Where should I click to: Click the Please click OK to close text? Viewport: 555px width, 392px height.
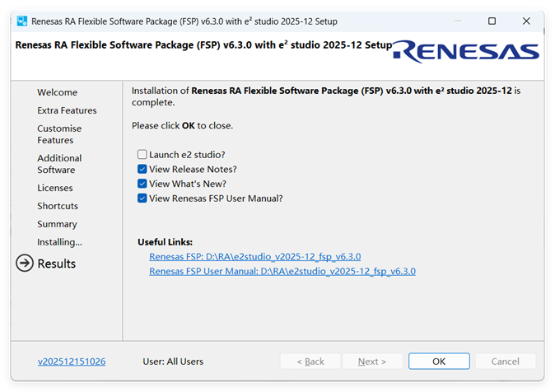[182, 126]
